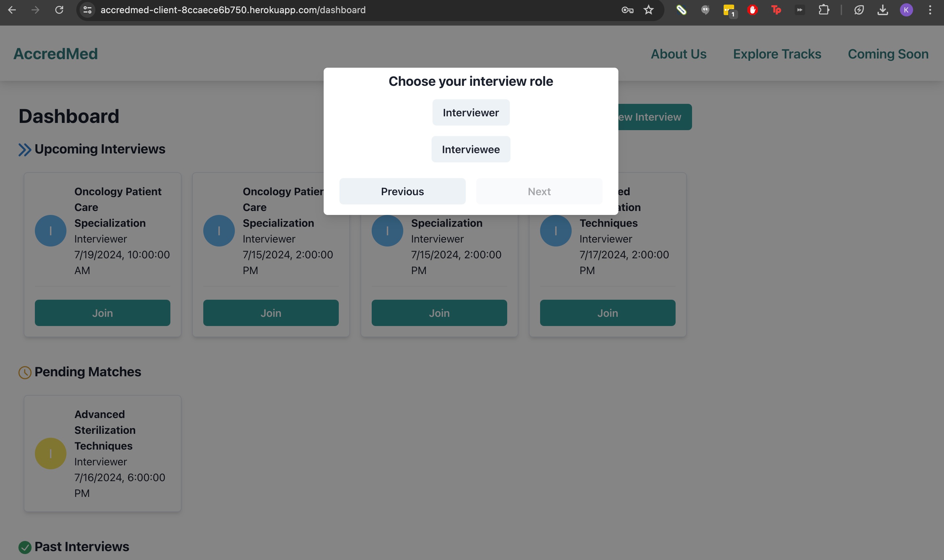Viewport: 944px width, 560px height.
Task: Open the password key icon
Action: pyautogui.click(x=627, y=10)
